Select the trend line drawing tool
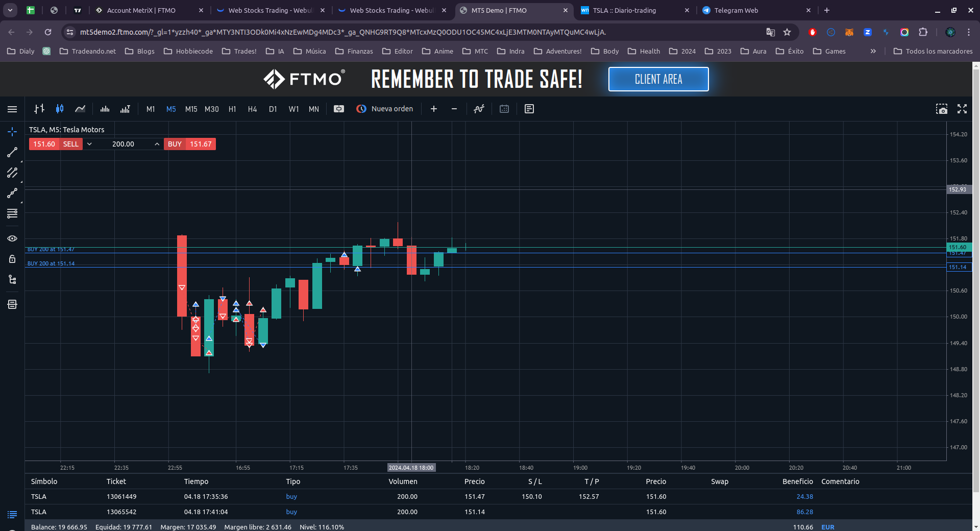This screenshot has width=980, height=531. click(x=12, y=152)
